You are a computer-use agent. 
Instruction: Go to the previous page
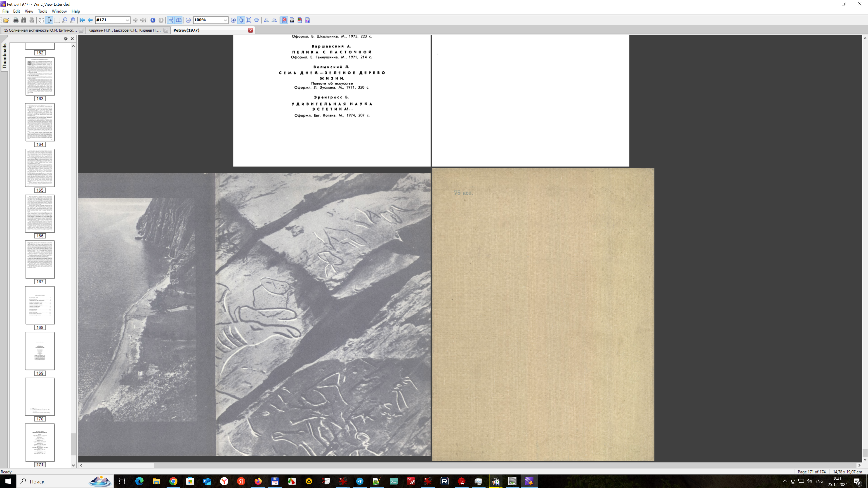click(x=90, y=20)
